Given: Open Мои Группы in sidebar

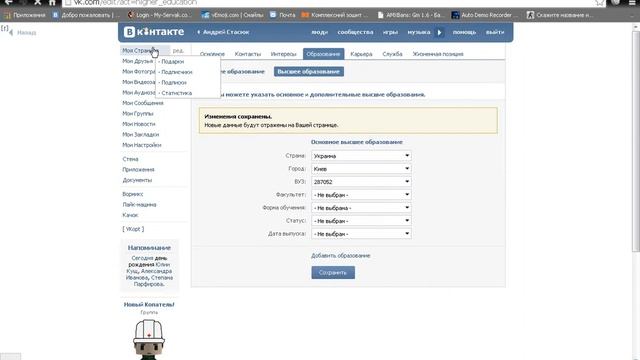Looking at the screenshot, I should tap(138, 113).
